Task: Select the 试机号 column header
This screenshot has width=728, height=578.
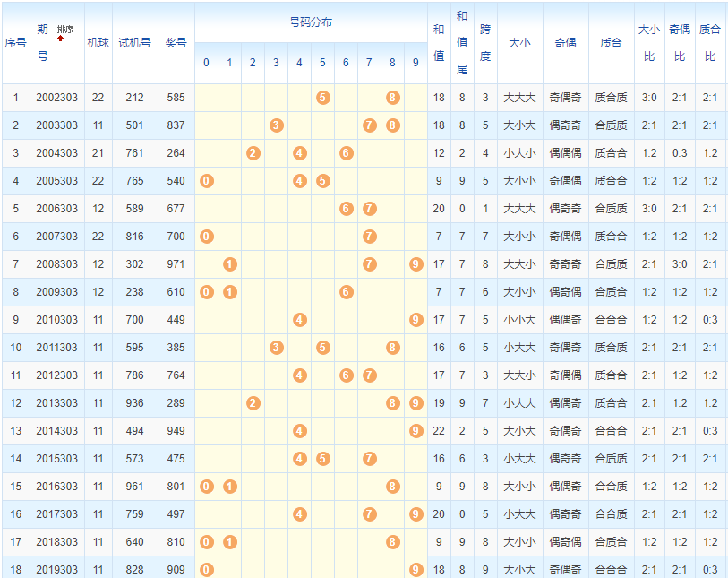Action: pos(134,43)
